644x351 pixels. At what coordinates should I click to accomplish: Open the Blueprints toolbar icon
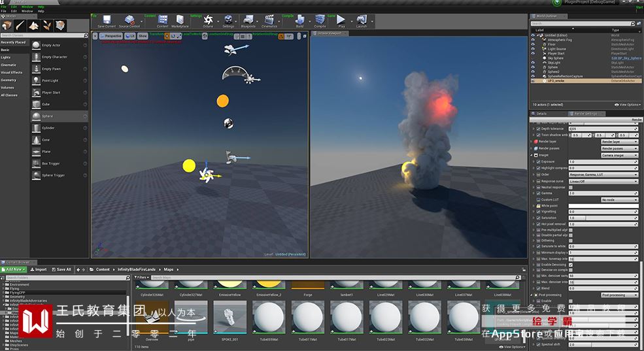tap(248, 21)
